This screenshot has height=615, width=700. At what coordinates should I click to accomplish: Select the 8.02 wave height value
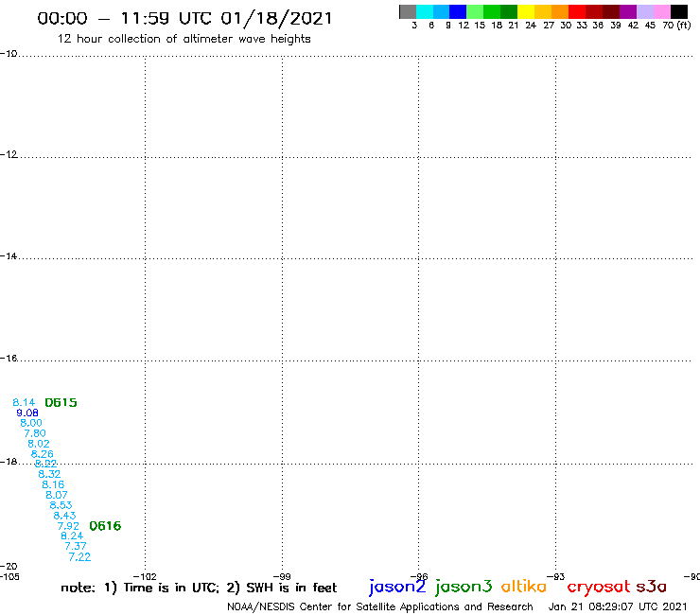pos(39,444)
